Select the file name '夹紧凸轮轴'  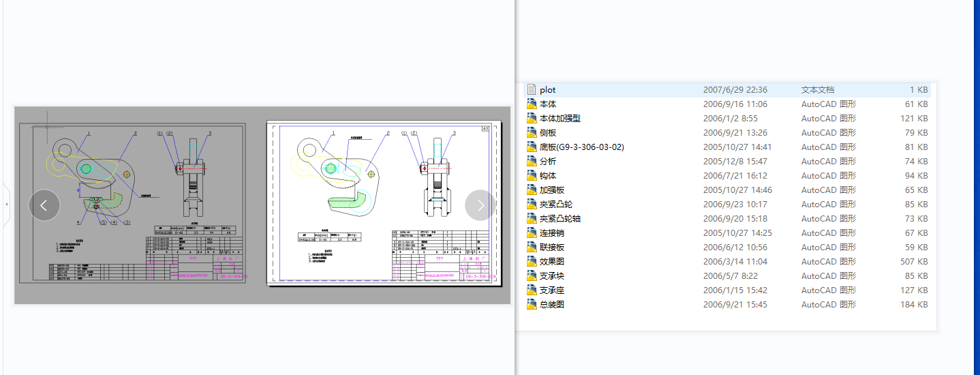click(560, 219)
